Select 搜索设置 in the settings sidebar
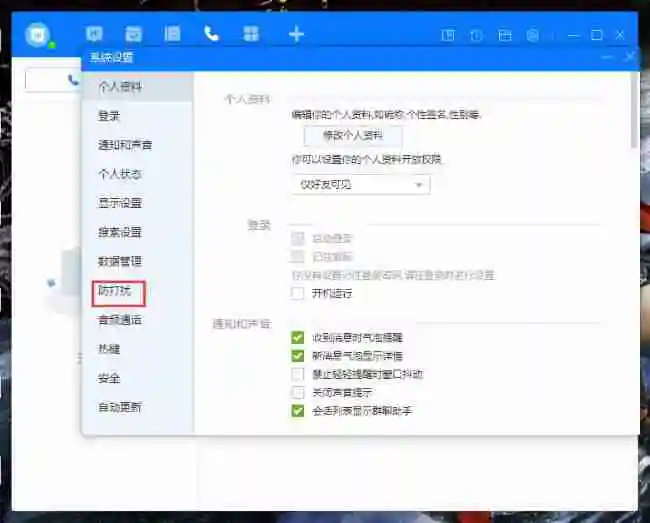Viewport: 650px width, 523px height. click(138, 232)
